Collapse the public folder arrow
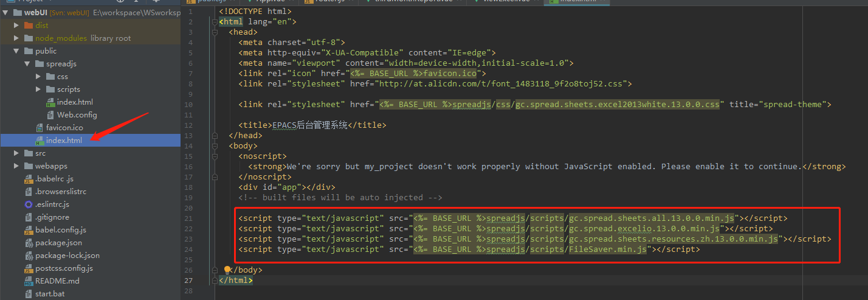Image resolution: width=868 pixels, height=300 pixels. pos(16,51)
